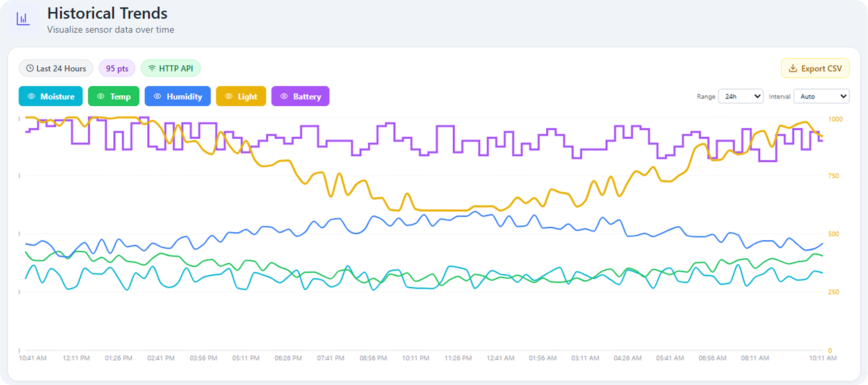Click the 10:11 PM x-axis label
The width and height of the screenshot is (868, 385).
pos(416,358)
